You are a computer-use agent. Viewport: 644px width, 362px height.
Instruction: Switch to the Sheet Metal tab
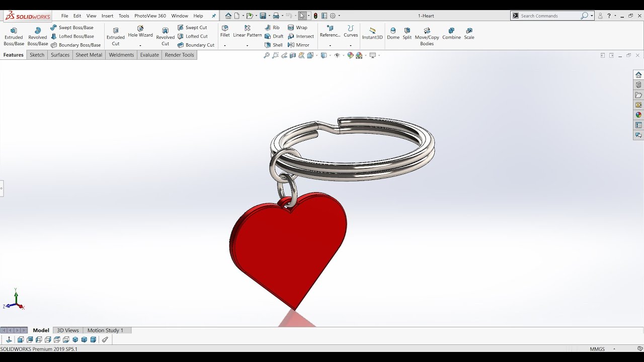(89, 55)
